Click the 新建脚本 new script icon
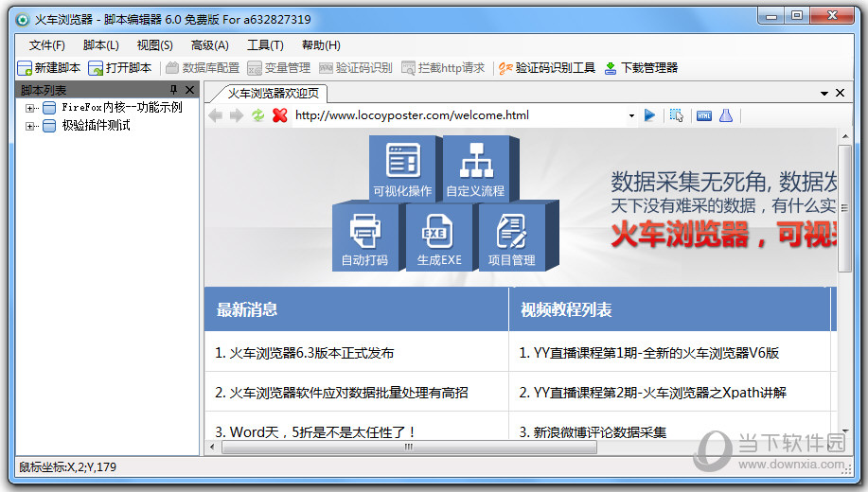This screenshot has width=868, height=492. 25,68
